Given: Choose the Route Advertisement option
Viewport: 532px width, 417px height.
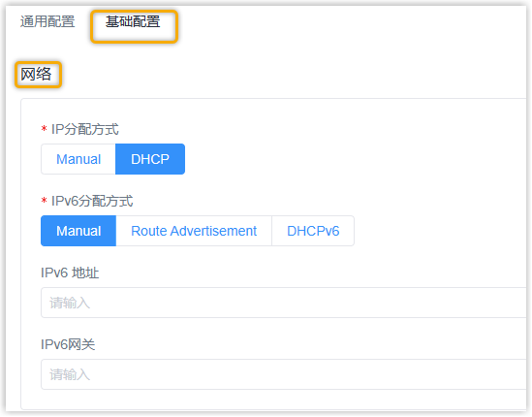Looking at the screenshot, I should 194,231.
